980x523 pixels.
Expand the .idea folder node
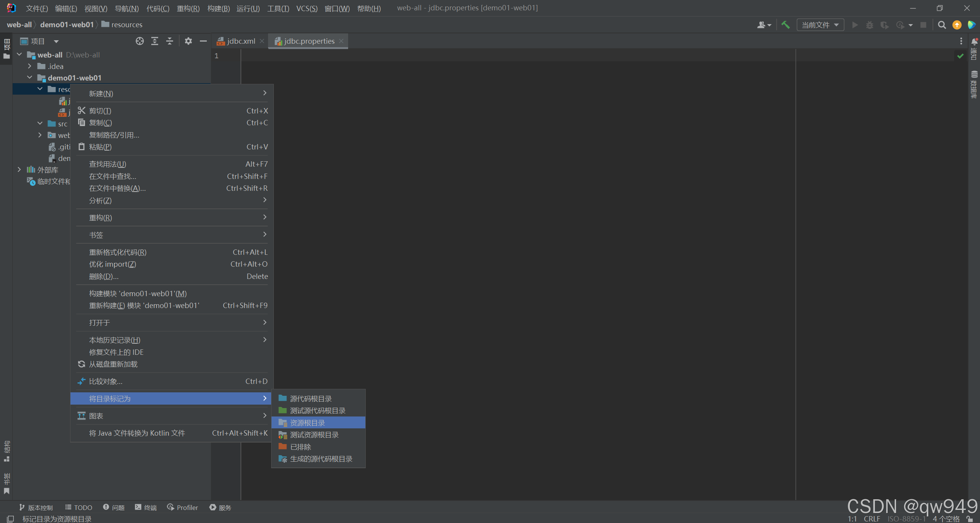(30, 66)
